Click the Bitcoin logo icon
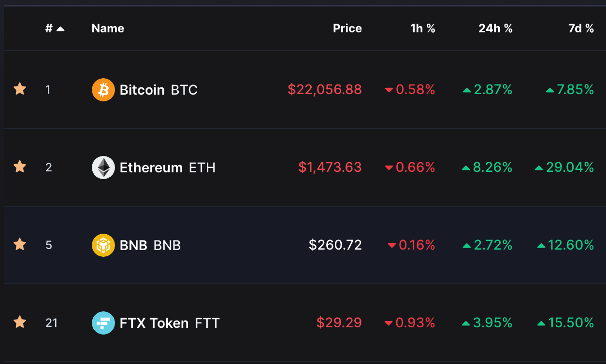Viewport: 606px width, 364px height. click(103, 90)
